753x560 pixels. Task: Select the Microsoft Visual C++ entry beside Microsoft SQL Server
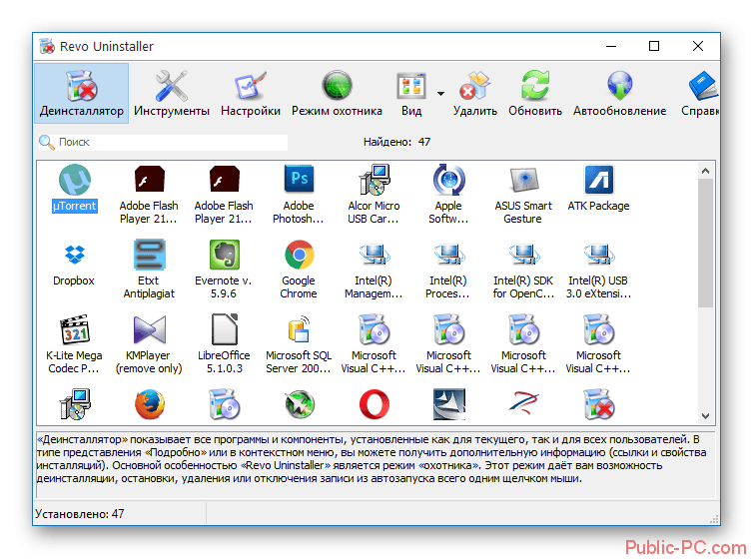(374, 344)
